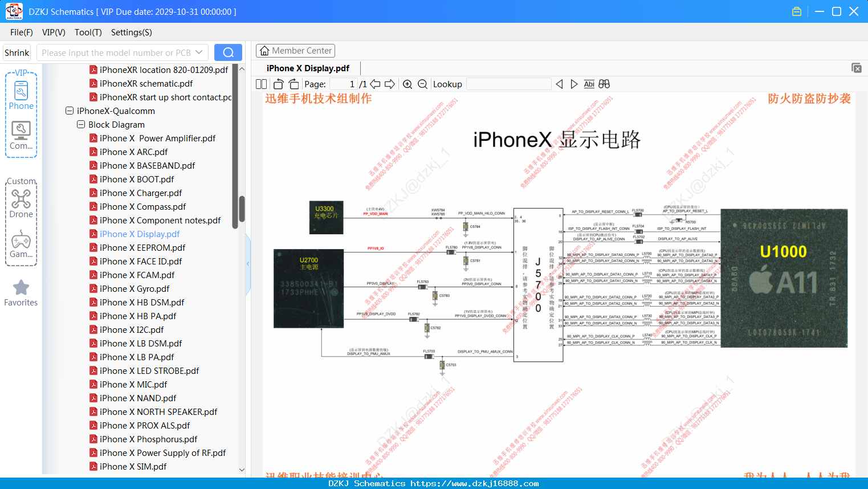Open iPhone X BASEBAND.pdf

click(x=147, y=165)
